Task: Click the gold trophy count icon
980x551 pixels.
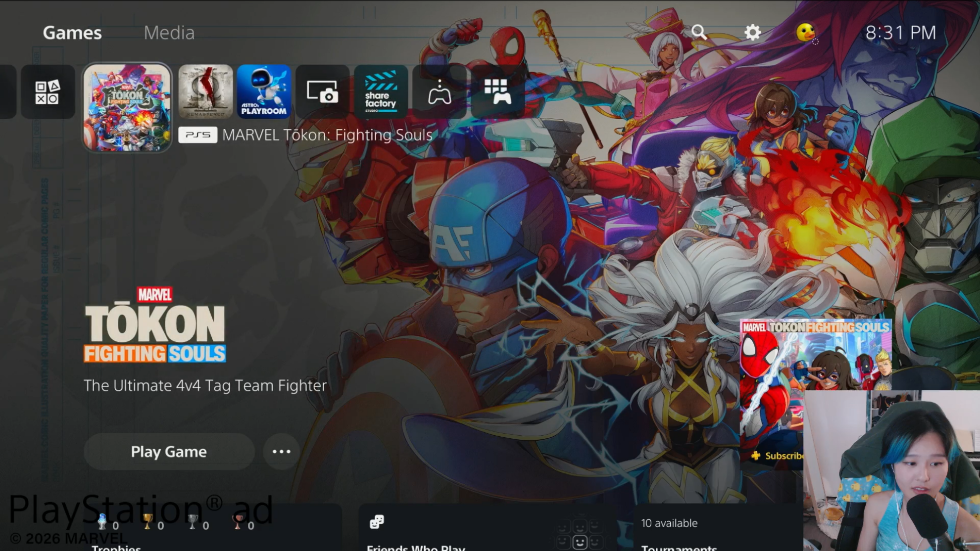Action: (x=147, y=522)
